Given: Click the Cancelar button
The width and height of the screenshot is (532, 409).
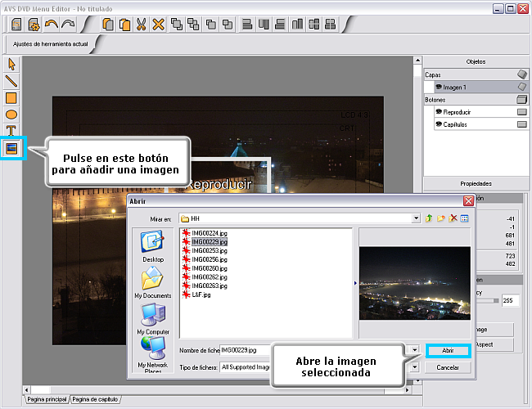Looking at the screenshot, I should click(448, 367).
